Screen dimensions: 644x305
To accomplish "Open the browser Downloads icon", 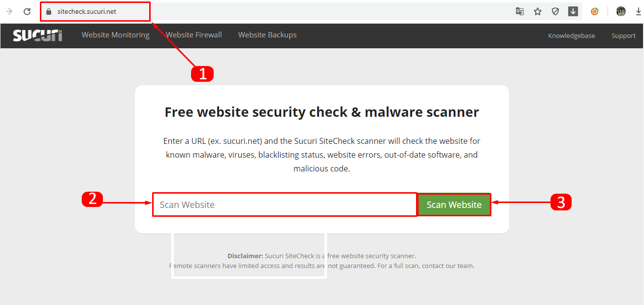I will coord(639,11).
